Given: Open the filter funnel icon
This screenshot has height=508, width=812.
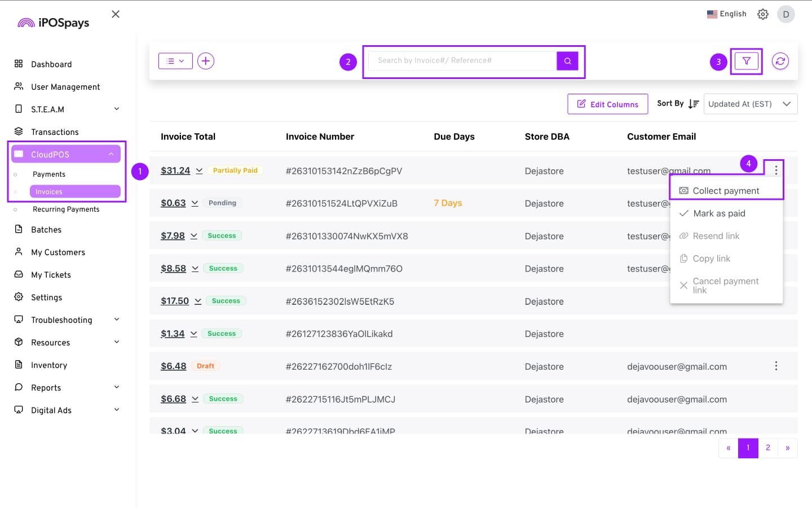Looking at the screenshot, I should pyautogui.click(x=746, y=61).
